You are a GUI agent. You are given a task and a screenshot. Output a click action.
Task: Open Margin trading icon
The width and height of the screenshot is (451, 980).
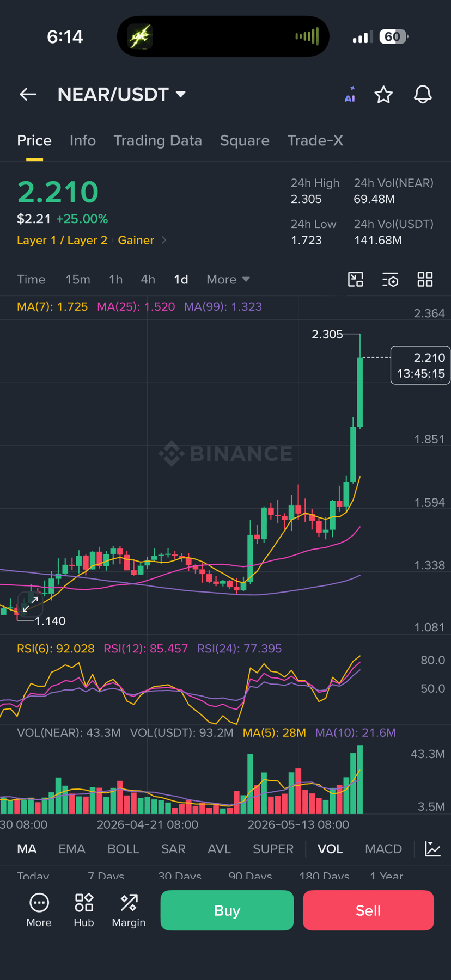[129, 910]
